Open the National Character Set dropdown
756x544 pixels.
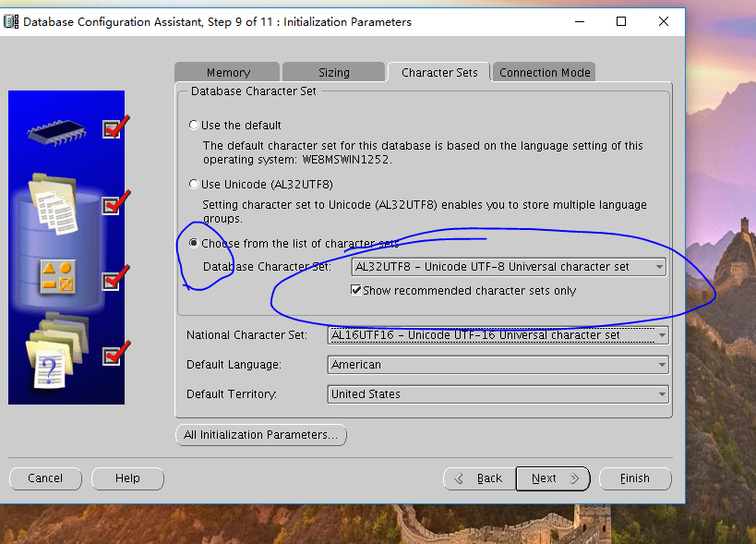[498, 335]
